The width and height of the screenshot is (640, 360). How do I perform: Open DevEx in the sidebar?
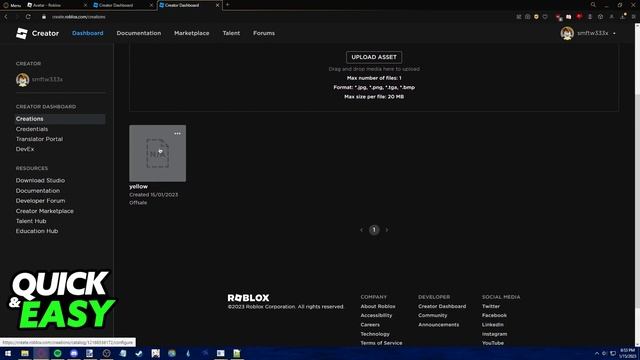[25, 149]
